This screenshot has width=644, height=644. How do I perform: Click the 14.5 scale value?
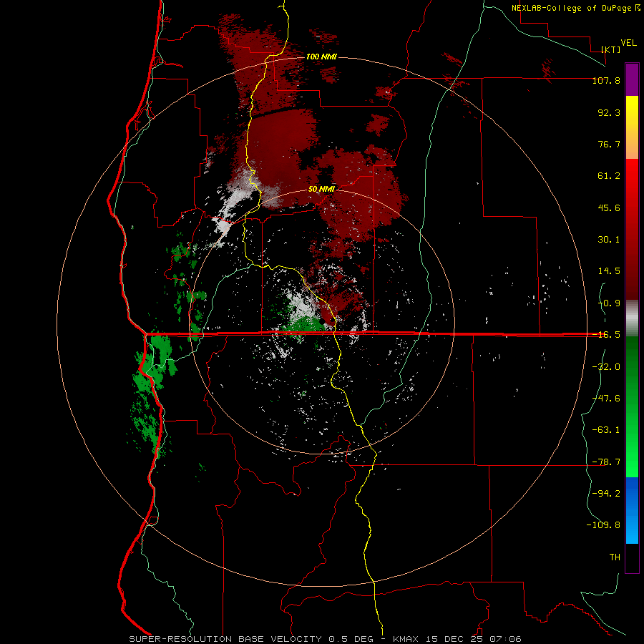pos(609,271)
